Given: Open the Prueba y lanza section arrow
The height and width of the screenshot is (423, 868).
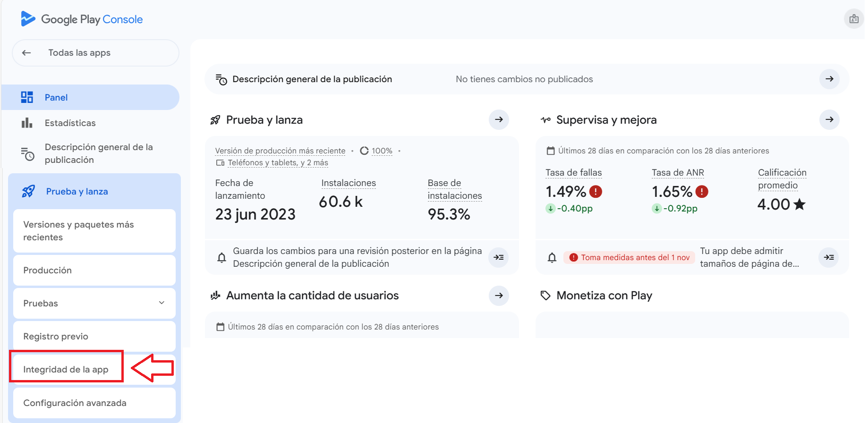Looking at the screenshot, I should (498, 120).
